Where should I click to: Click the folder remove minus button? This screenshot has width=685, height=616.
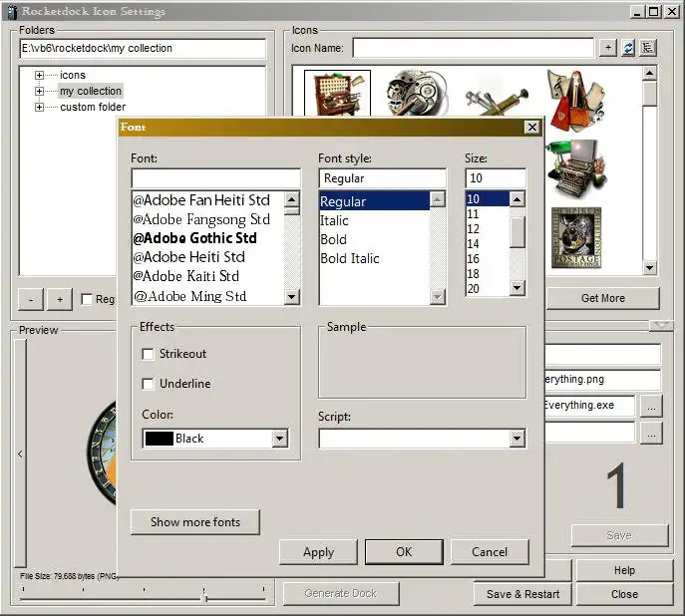click(31, 299)
